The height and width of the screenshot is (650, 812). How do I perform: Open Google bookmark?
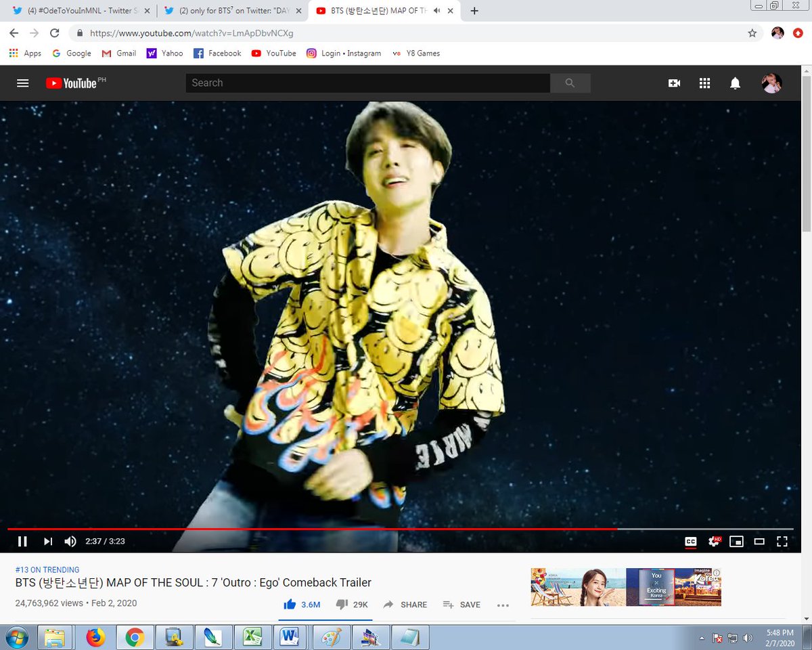click(72, 53)
